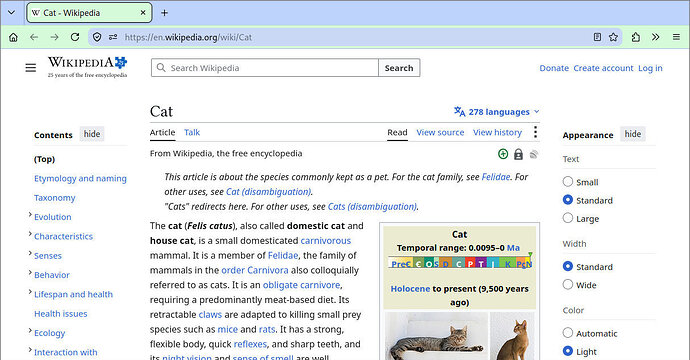The image size is (690, 360).
Task: Open the obligate carnivore link
Action: point(301,285)
